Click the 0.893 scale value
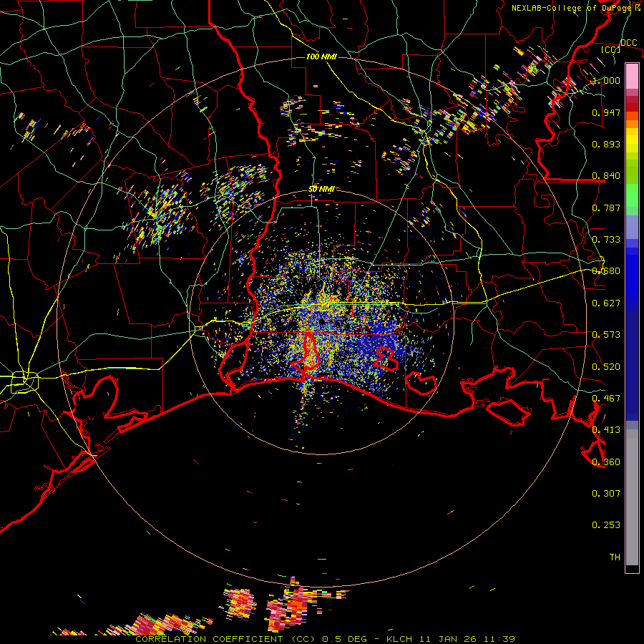Viewport: 644px width, 644px height. click(606, 144)
